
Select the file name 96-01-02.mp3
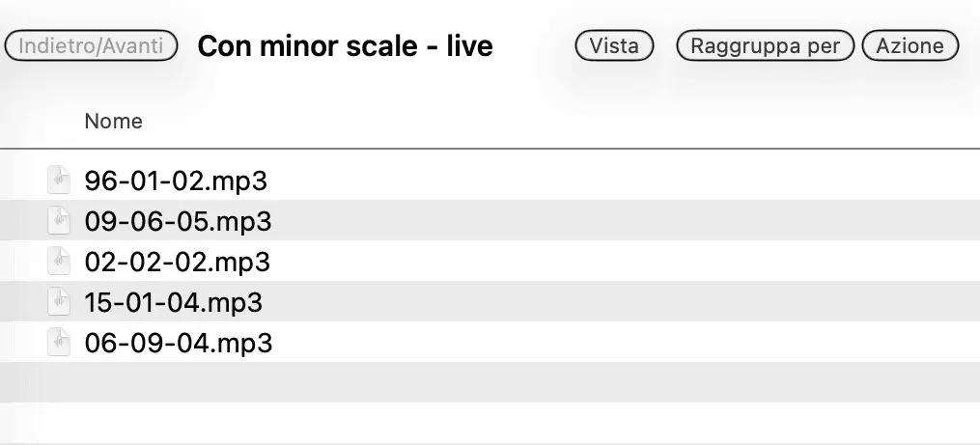click(x=176, y=181)
